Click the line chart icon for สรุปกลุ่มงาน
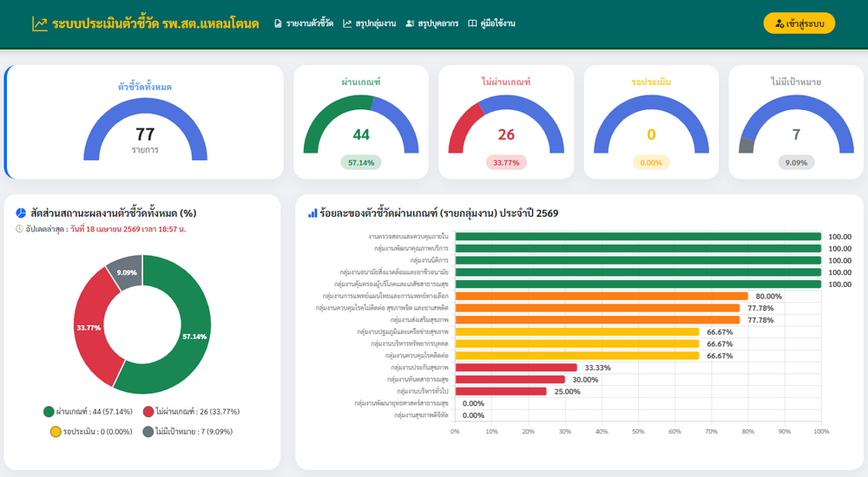 pos(347,23)
